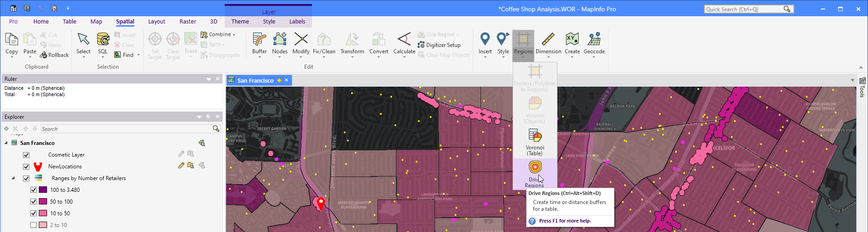
Task: Open the Theme layer tab
Action: tap(240, 21)
